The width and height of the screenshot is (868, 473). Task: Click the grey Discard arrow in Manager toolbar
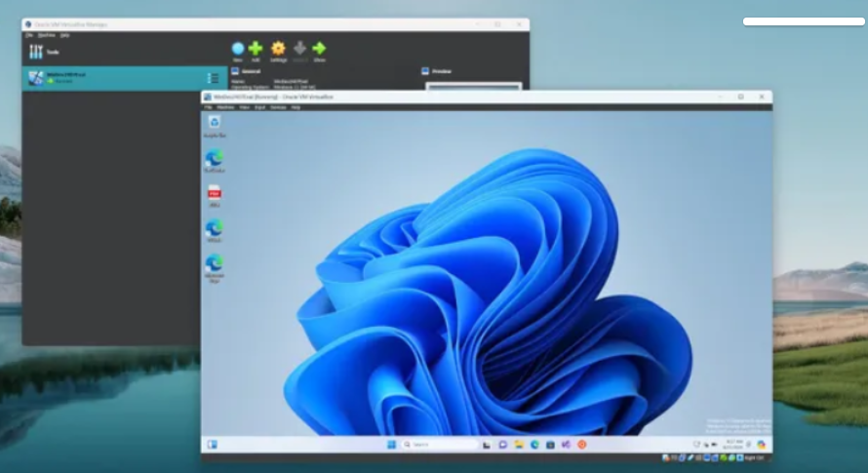pyautogui.click(x=299, y=52)
